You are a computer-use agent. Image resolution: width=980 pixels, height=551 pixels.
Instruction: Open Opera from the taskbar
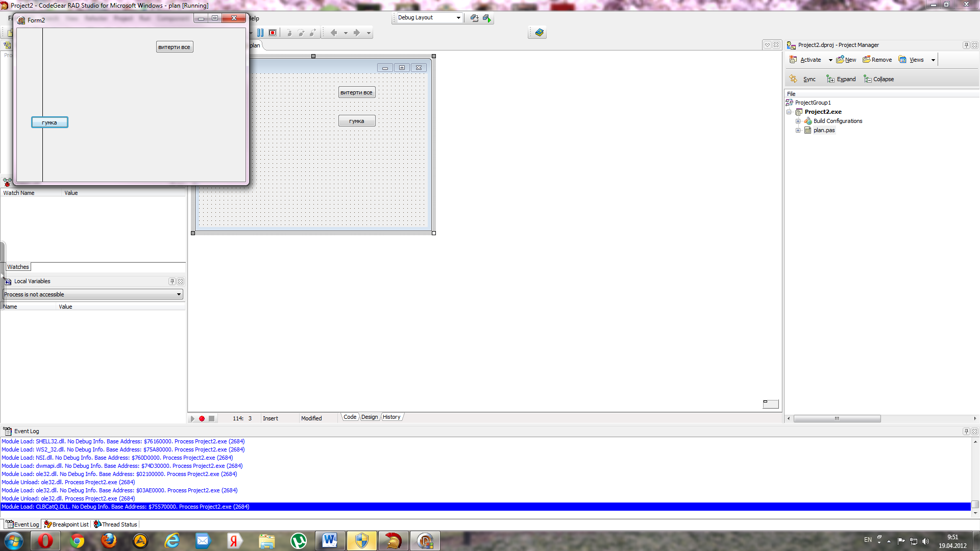[45, 541]
